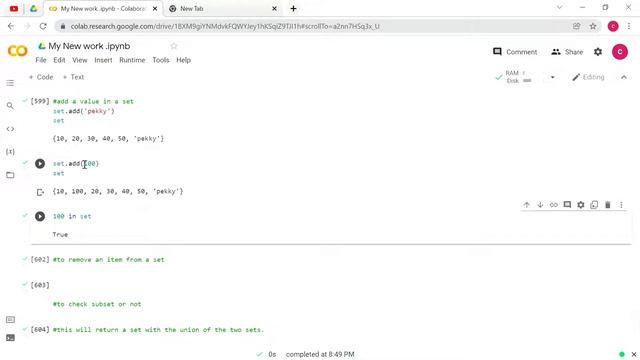Open the Tools menu

point(161,60)
